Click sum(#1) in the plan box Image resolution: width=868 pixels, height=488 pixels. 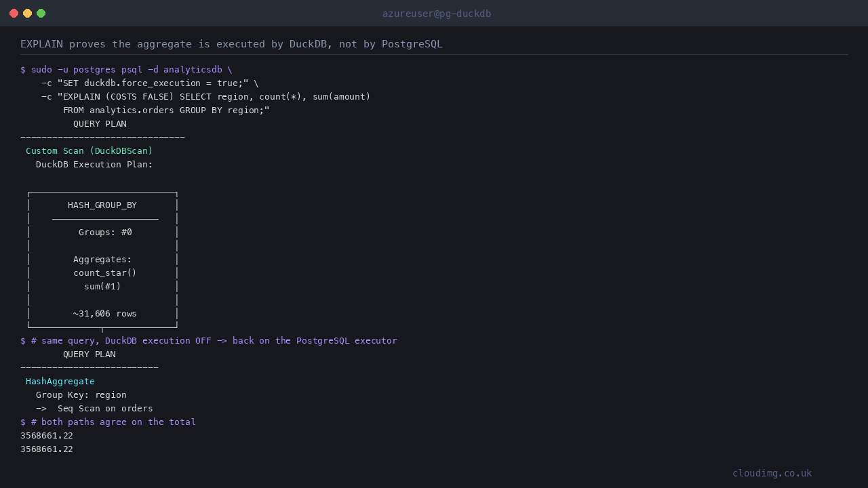102,287
